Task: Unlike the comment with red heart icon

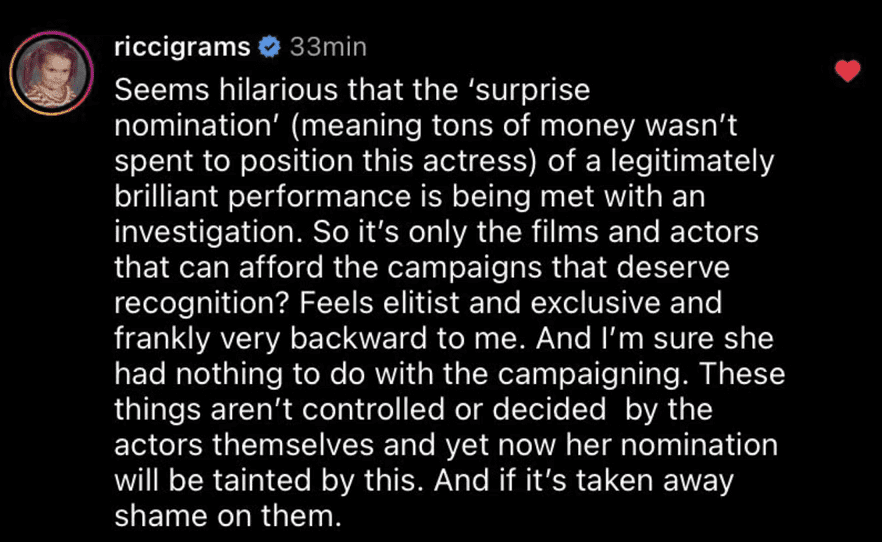Action: (847, 70)
